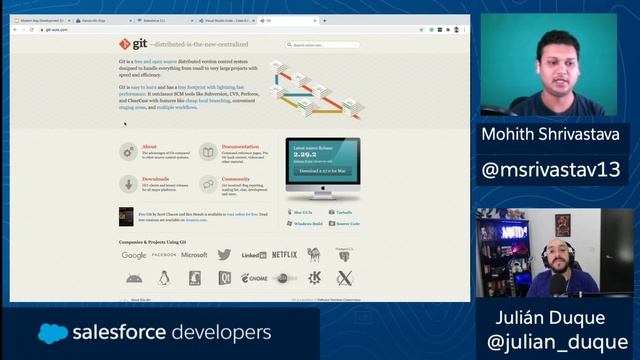The image size is (640, 360).
Task: Click the LinkedIn company logo
Action: coord(254,255)
